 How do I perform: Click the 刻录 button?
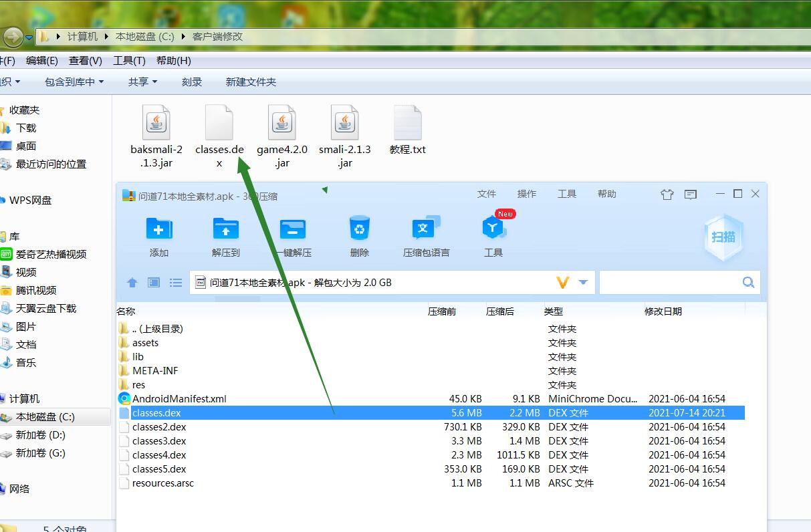[192, 82]
